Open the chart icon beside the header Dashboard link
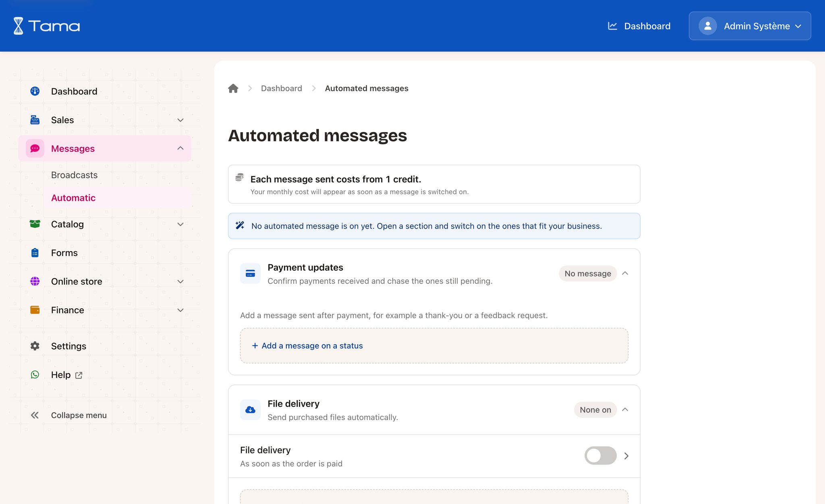This screenshot has height=504, width=825. click(x=612, y=26)
